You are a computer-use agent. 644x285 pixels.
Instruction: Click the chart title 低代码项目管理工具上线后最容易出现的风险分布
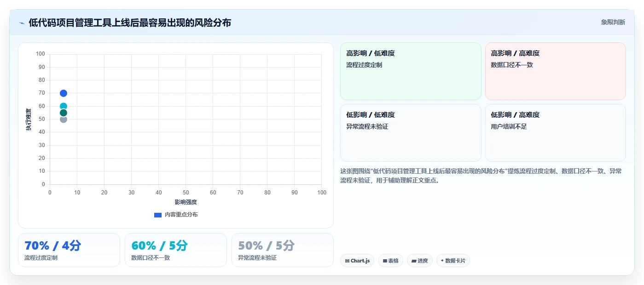[130, 23]
